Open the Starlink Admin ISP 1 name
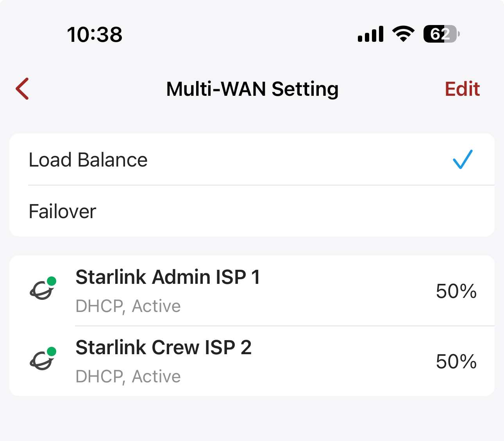 point(168,277)
